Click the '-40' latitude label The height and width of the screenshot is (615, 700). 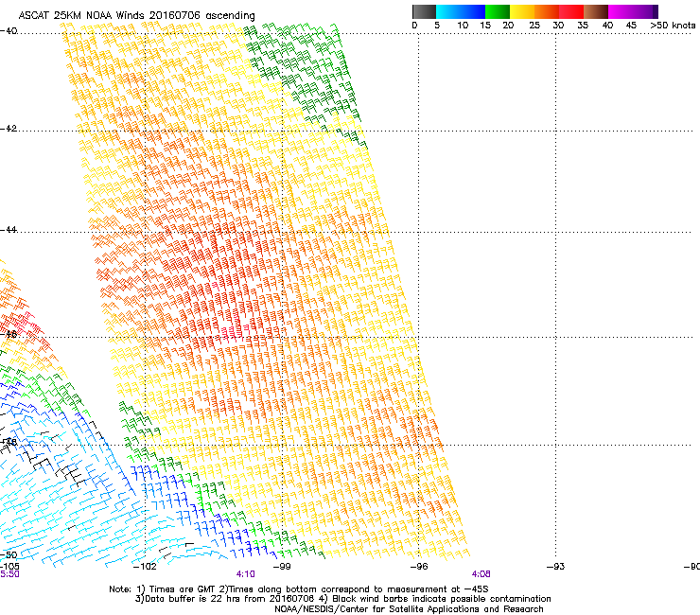click(x=9, y=31)
